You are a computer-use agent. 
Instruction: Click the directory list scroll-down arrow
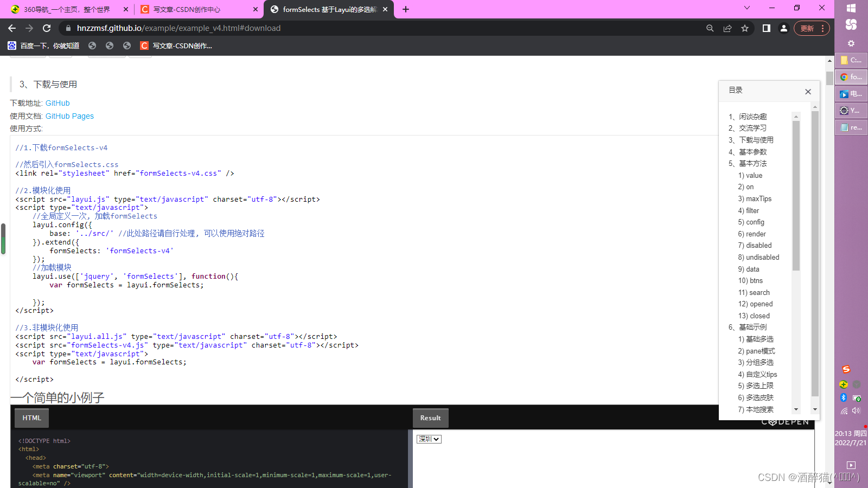point(796,409)
